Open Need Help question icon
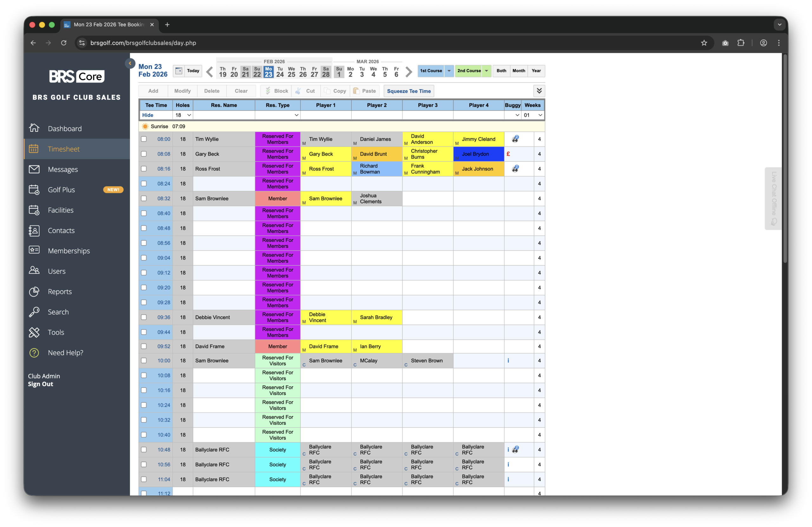Viewport: 812px width, 527px height. coord(34,353)
